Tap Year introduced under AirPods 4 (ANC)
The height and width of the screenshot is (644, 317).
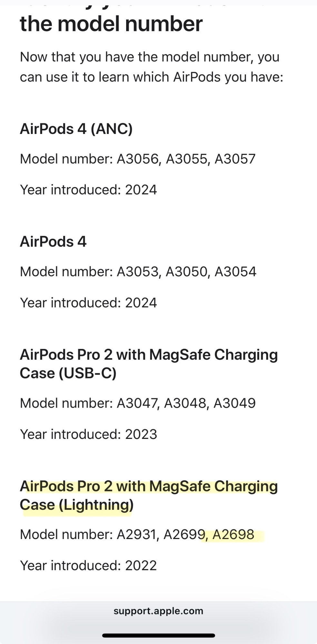tap(88, 190)
